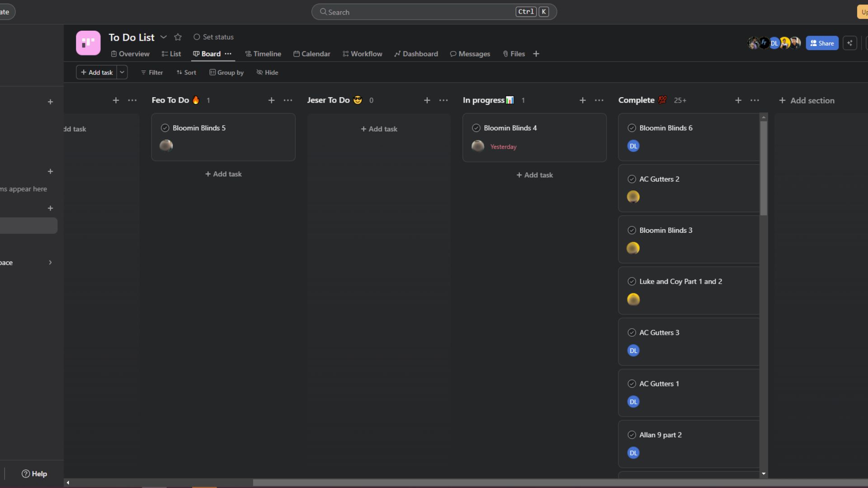Open the AI sparkle button next to Share
Image resolution: width=868 pixels, height=488 pixels.
pos(849,43)
